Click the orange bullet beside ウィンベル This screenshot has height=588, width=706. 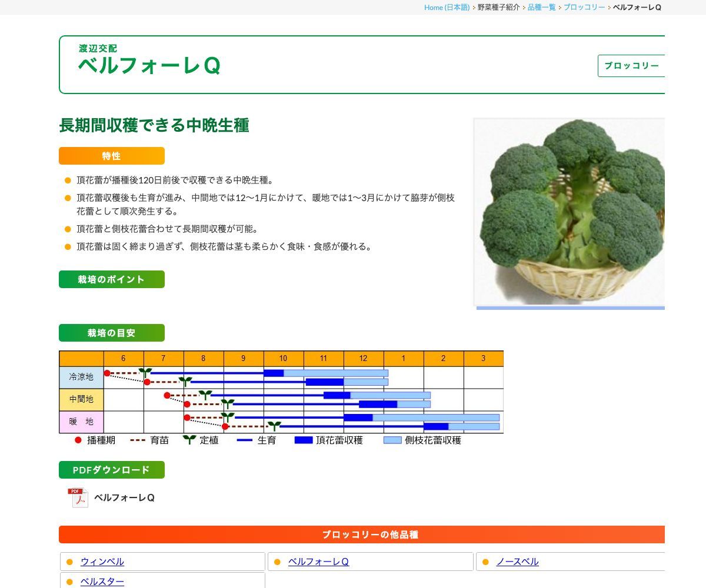(71, 562)
